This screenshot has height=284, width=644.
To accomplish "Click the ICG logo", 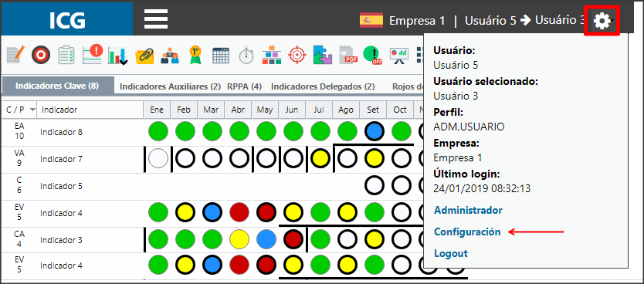I will (x=67, y=20).
